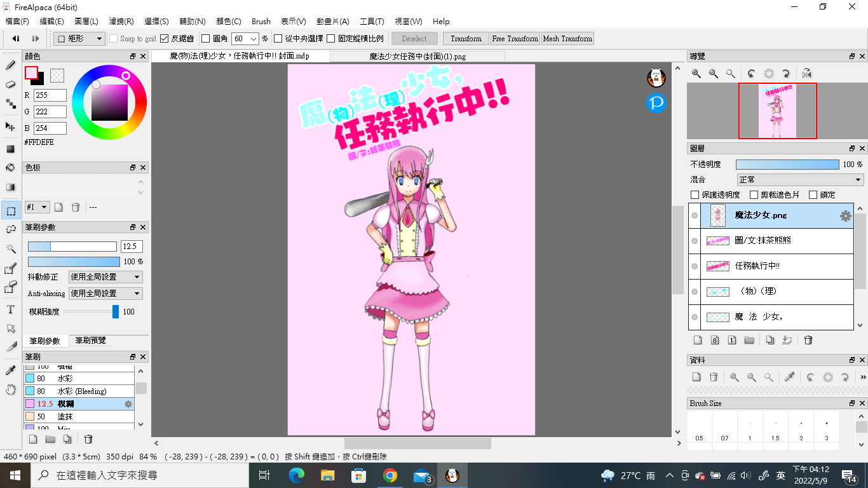Click the 模糊強度 slider
The width and height of the screenshot is (868, 488).
point(91,311)
